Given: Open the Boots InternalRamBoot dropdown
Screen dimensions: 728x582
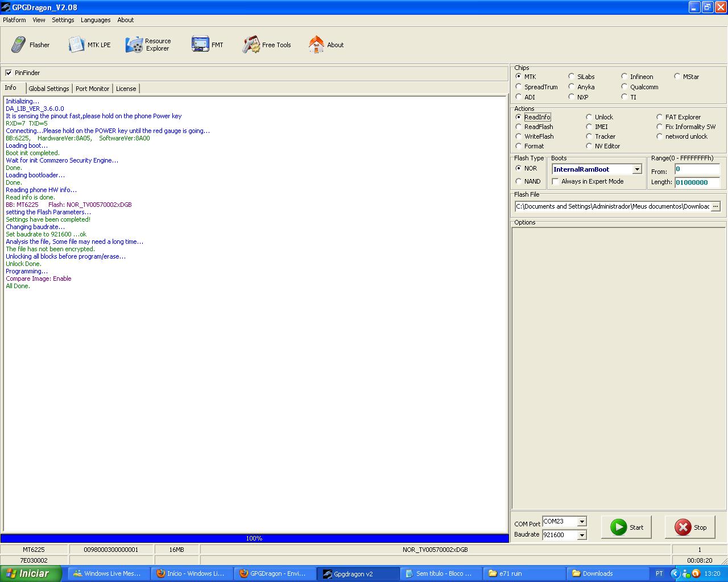Looking at the screenshot, I should [637, 169].
